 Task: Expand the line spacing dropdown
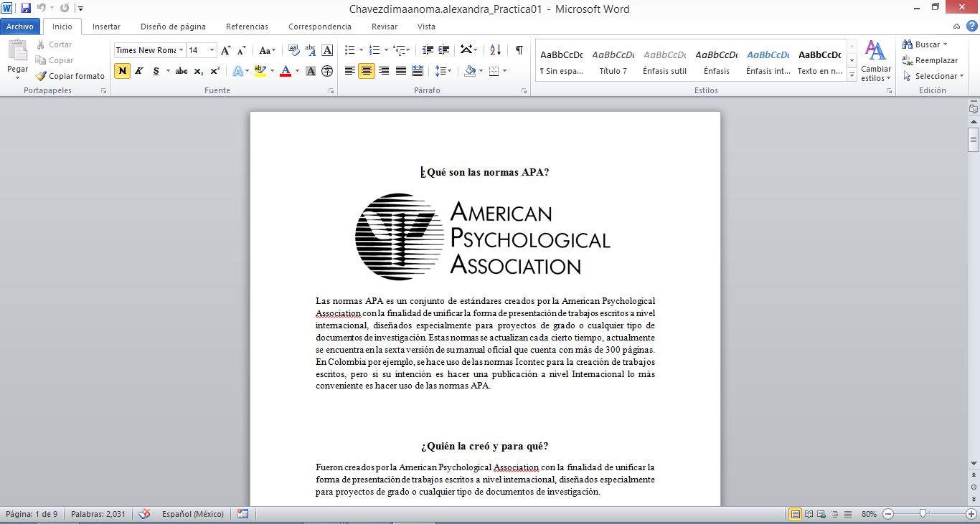point(443,71)
